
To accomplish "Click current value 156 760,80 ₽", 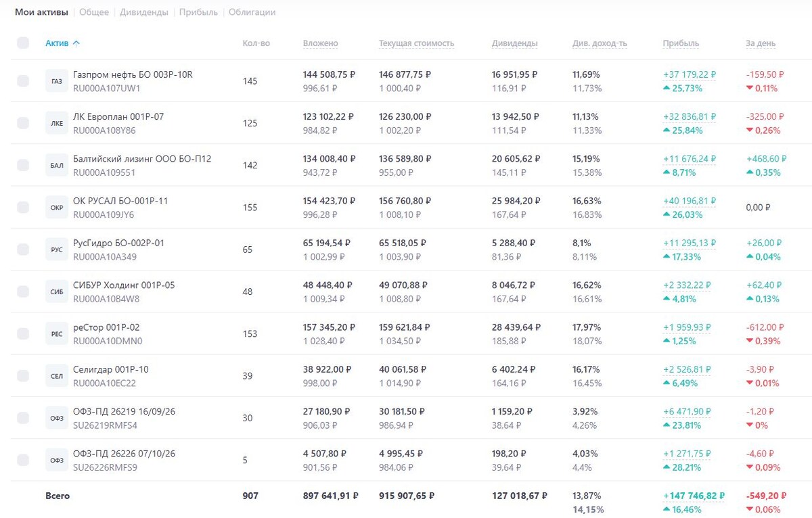I will [405, 201].
